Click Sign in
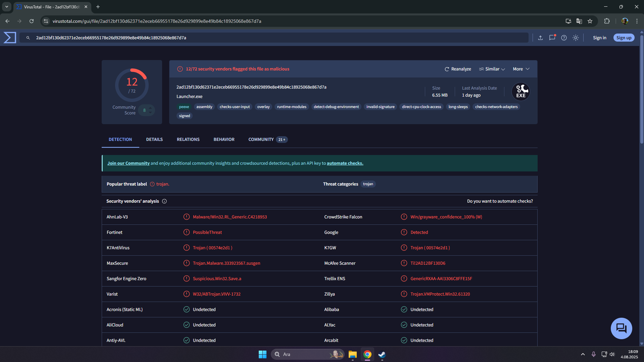Viewport: 644px width, 362px height. coord(599,38)
